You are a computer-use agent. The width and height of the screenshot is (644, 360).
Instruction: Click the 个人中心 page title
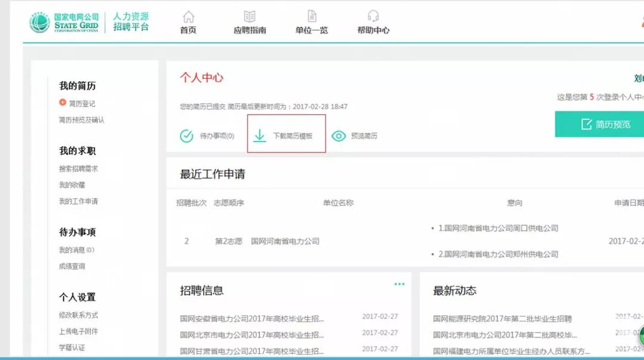coord(202,77)
